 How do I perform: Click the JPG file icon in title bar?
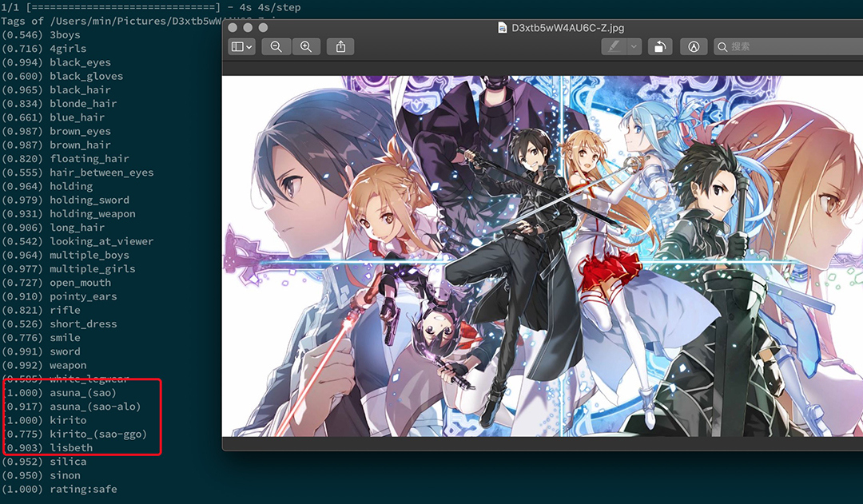[503, 28]
